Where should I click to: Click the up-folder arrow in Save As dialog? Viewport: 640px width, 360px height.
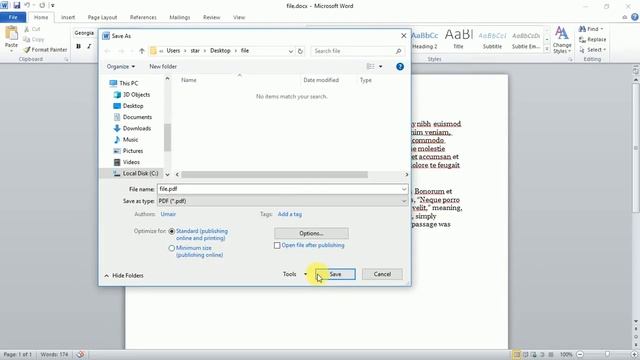(x=142, y=51)
